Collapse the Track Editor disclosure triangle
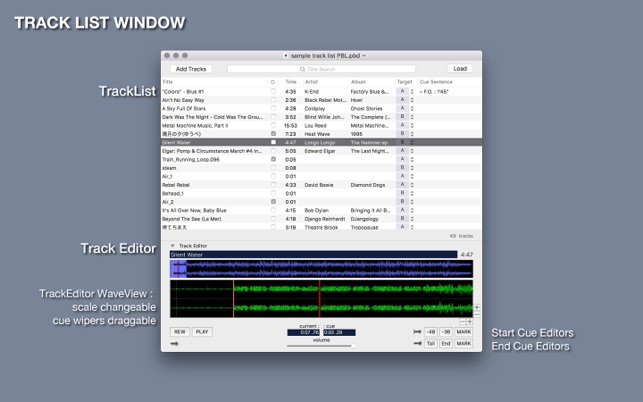The height and width of the screenshot is (402, 643). click(173, 246)
